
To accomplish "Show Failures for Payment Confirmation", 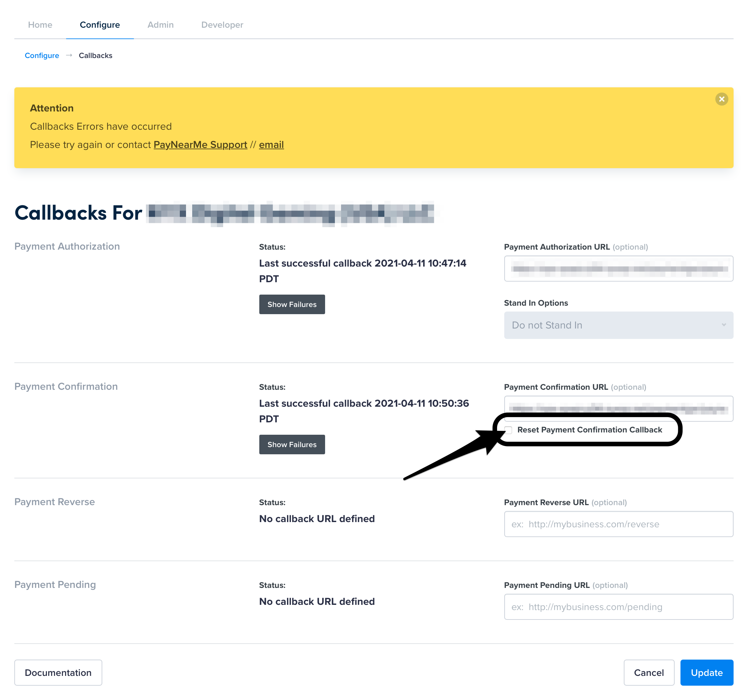I will coord(292,444).
